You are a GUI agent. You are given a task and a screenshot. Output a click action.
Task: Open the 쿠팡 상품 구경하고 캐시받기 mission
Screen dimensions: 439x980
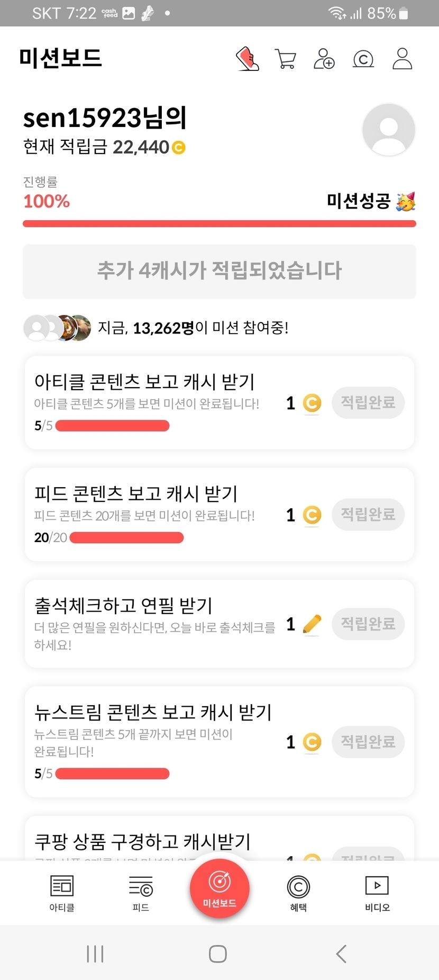click(143, 841)
